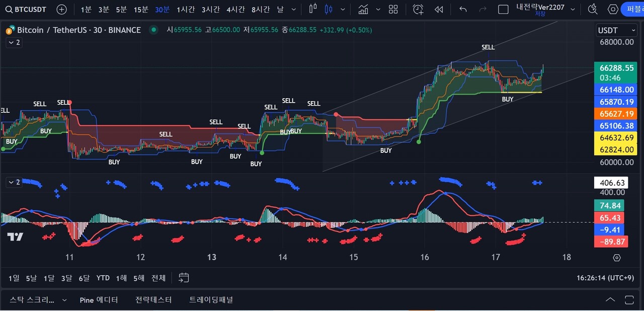Open the multi-chart layout grid icon
The image size is (644, 311).
(393, 9)
